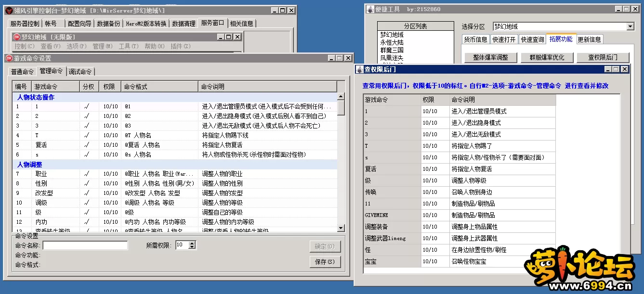644x294 pixels.
Task: Maximize the 游戏命令设置 window
Action: pyautogui.click(x=340, y=58)
